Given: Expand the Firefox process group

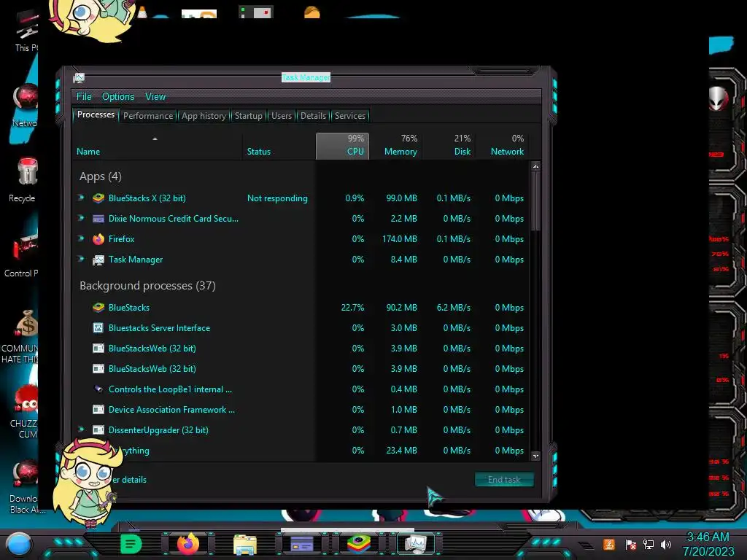Looking at the screenshot, I should (81, 238).
